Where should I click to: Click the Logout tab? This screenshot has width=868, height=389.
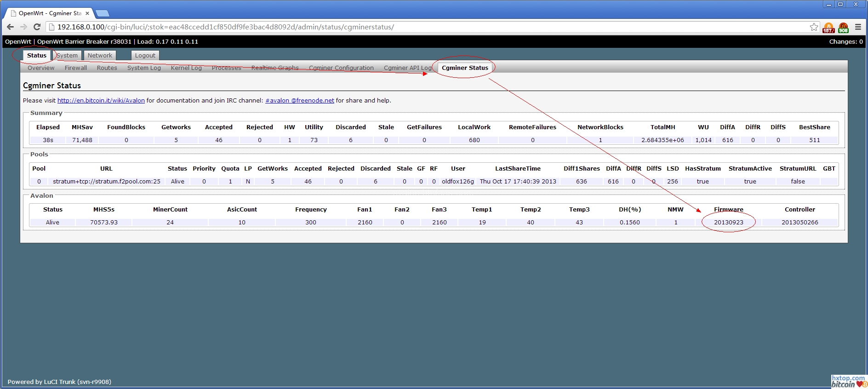click(x=145, y=56)
